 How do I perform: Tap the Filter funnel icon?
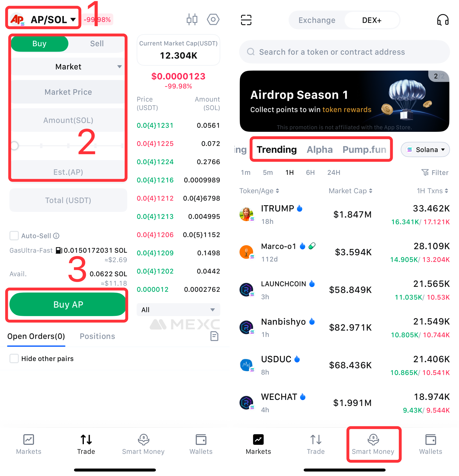pyautogui.click(x=425, y=172)
